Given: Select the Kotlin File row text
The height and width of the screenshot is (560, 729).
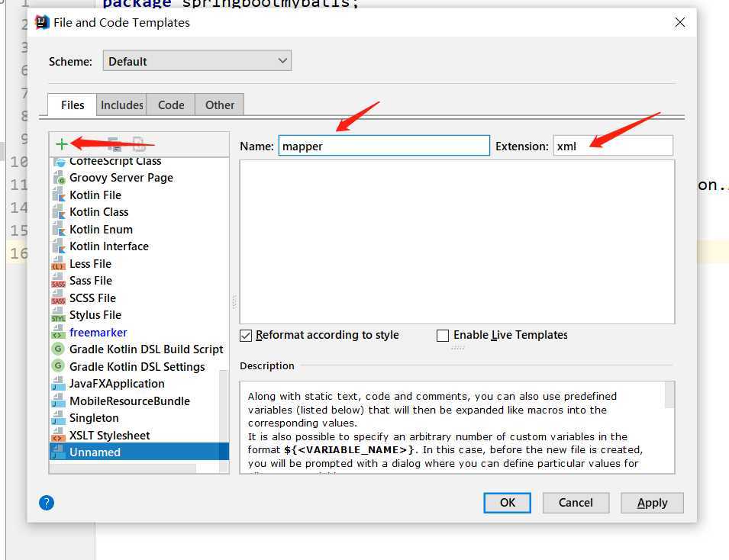Looking at the screenshot, I should (x=95, y=195).
